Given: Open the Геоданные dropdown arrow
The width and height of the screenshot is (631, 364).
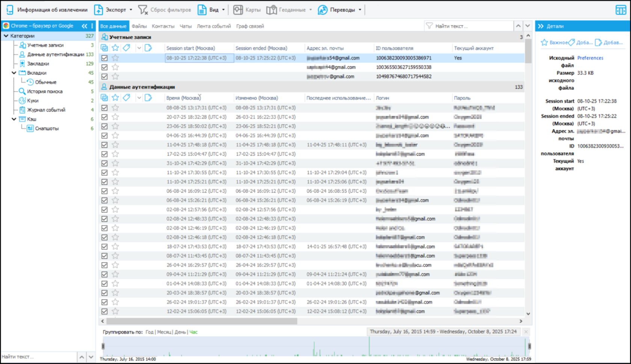Looking at the screenshot, I should 311,10.
